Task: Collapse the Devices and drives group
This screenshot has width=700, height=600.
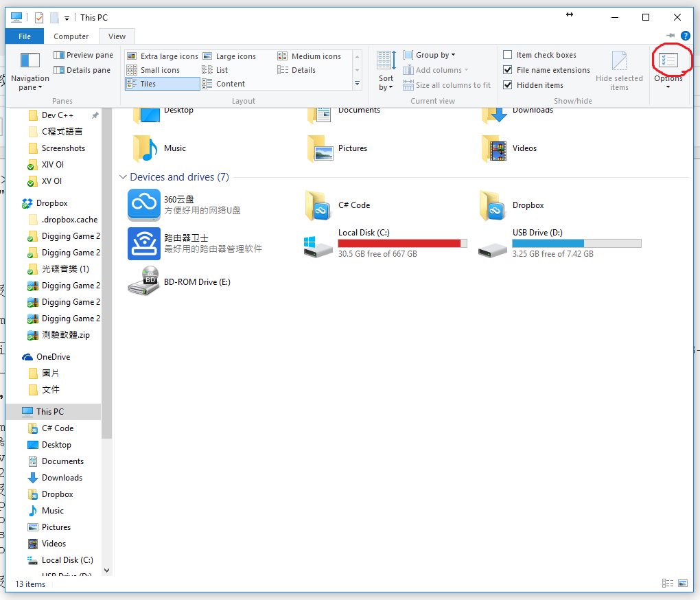Action: (x=124, y=177)
